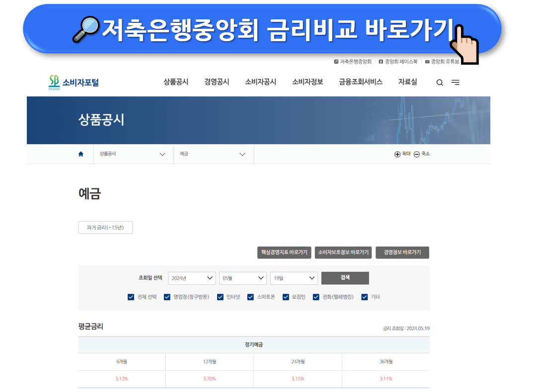Click the 예금 page heading
This screenshot has height=392, width=543.
pos(90,194)
